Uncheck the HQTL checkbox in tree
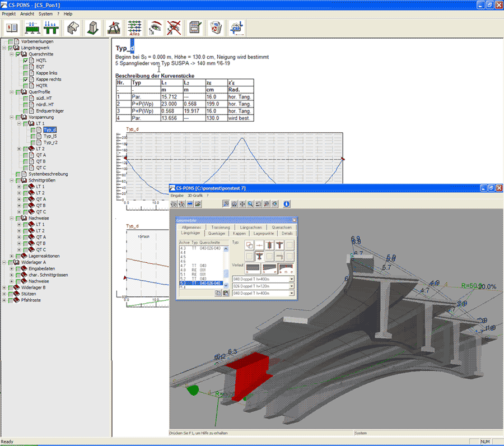 point(26,61)
